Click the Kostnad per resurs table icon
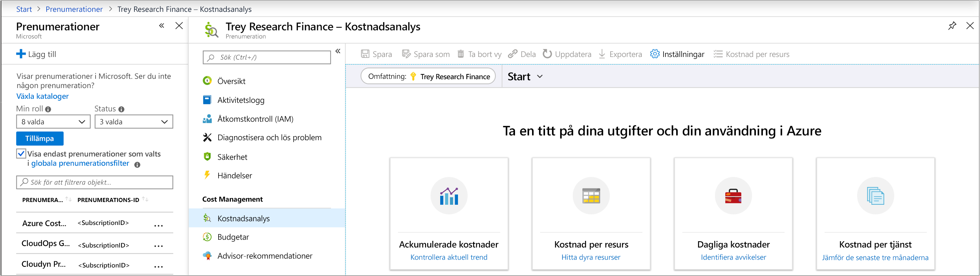 [x=591, y=196]
